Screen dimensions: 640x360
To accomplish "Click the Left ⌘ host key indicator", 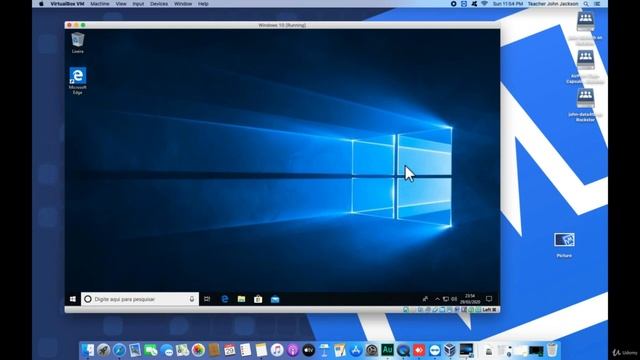I will point(489,310).
